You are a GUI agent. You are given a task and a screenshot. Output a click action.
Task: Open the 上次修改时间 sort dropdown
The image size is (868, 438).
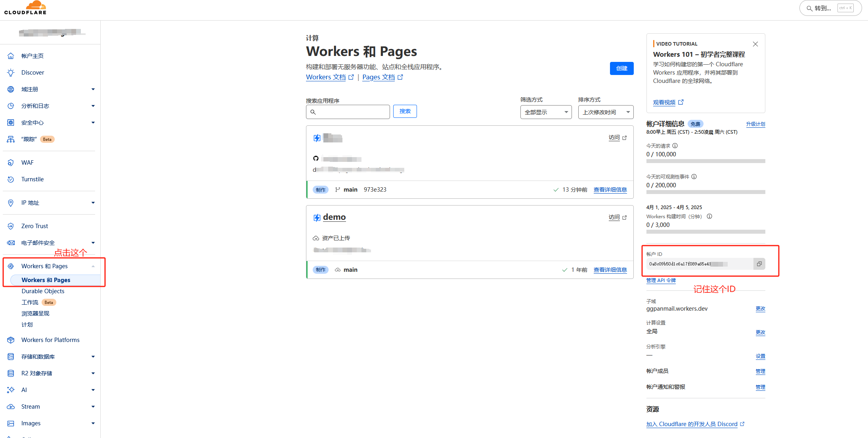605,112
